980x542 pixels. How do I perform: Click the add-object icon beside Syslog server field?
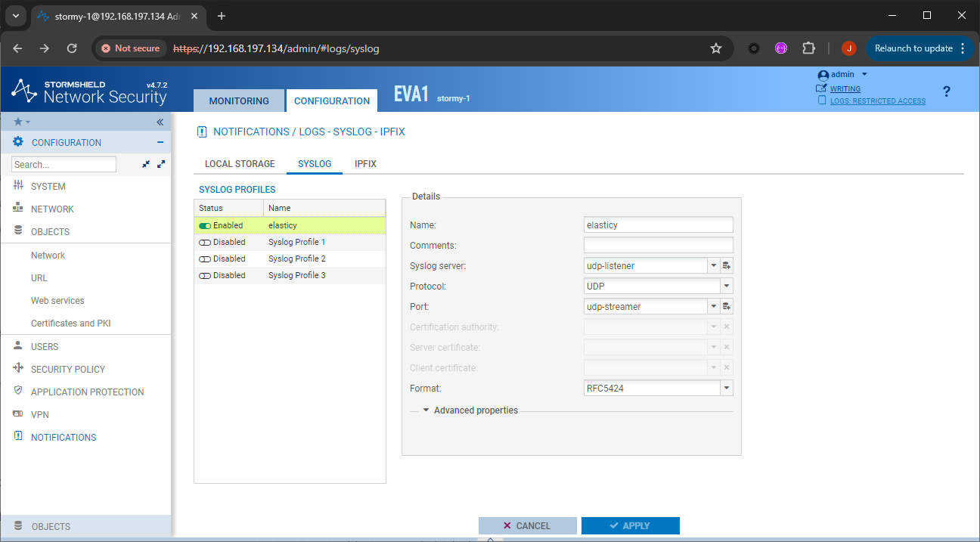pyautogui.click(x=727, y=265)
